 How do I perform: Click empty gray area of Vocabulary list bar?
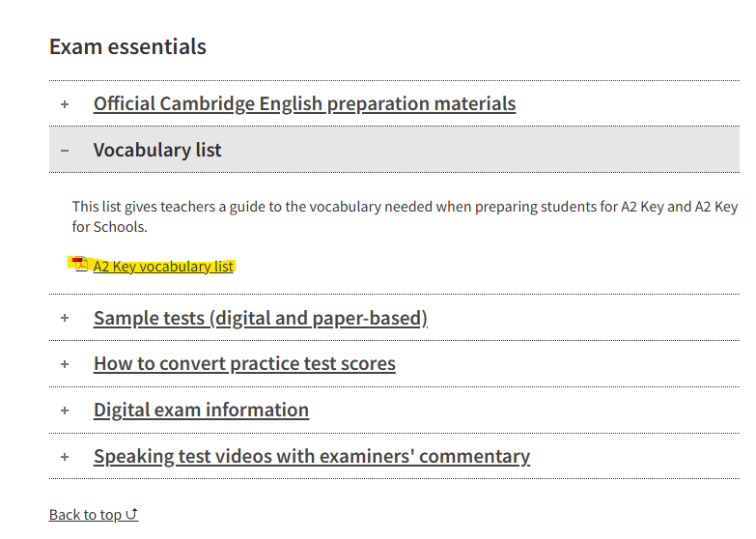click(x=483, y=151)
